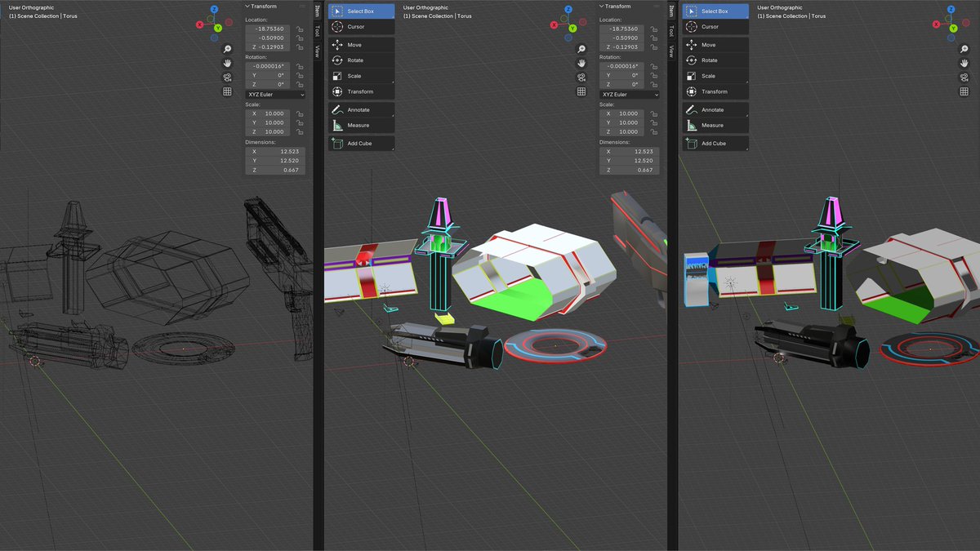This screenshot has height=551, width=980.
Task: Collapse the Transform panel in the right viewport
Action: 601,5
